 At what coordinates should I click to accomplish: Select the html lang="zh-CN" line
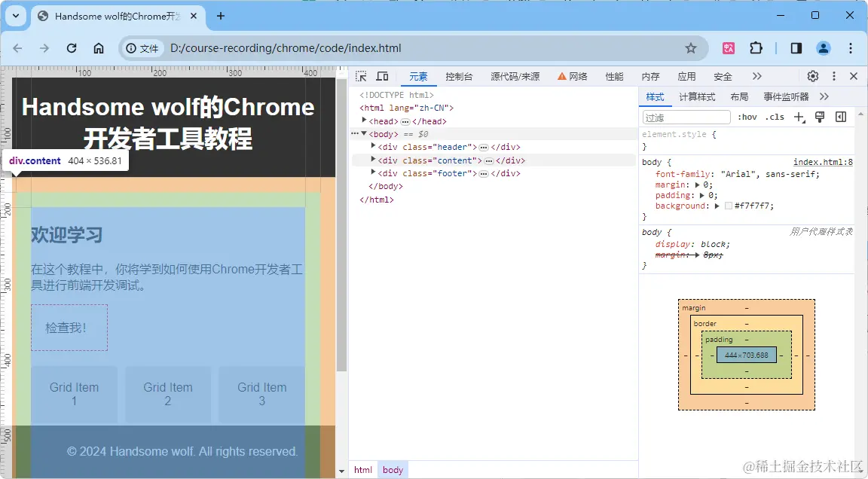point(406,108)
